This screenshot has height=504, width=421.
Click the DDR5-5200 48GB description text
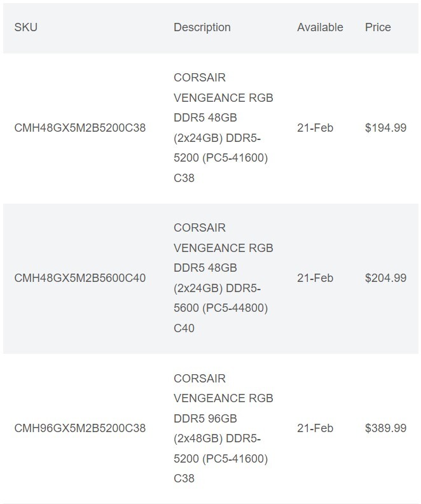click(x=223, y=128)
